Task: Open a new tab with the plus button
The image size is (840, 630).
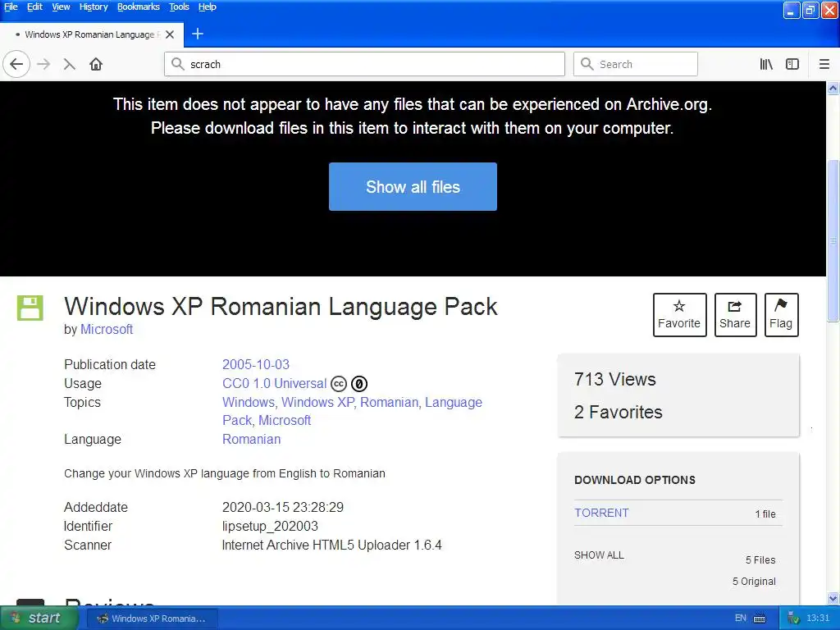Action: pos(198,34)
